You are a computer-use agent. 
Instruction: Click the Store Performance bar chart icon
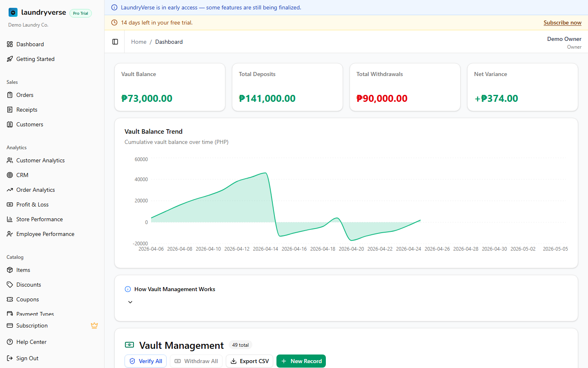[x=10, y=219]
